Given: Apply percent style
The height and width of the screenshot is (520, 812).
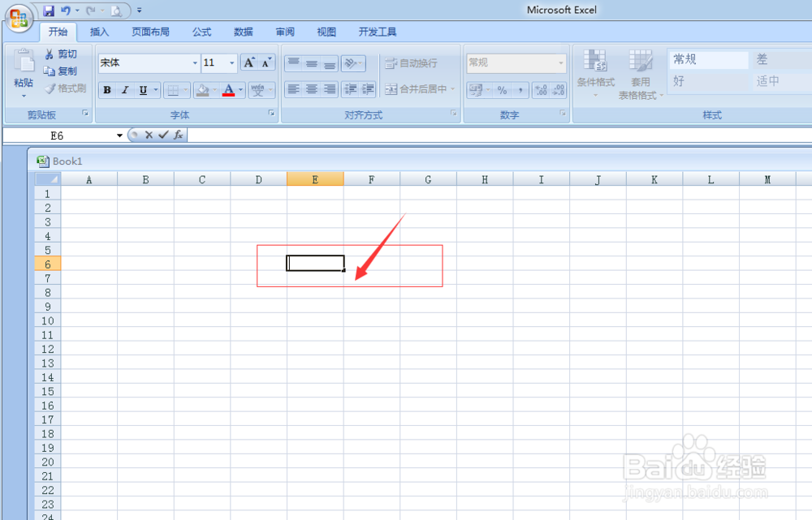Looking at the screenshot, I should [x=502, y=90].
